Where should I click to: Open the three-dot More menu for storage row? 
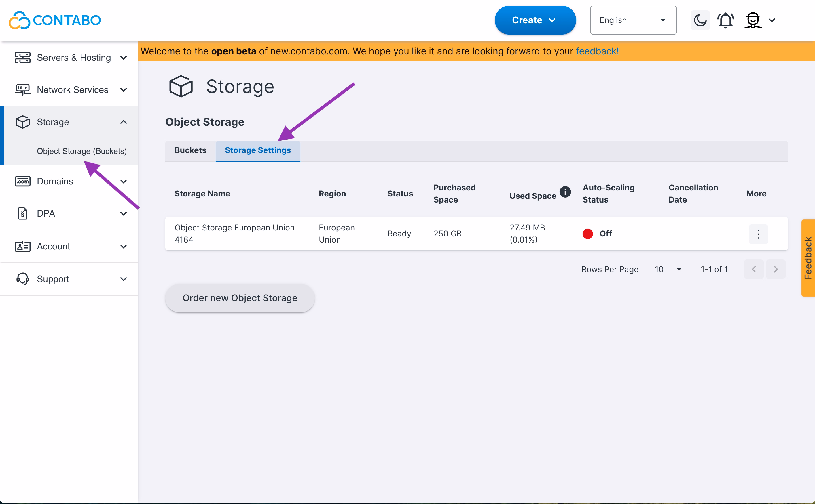click(x=758, y=234)
